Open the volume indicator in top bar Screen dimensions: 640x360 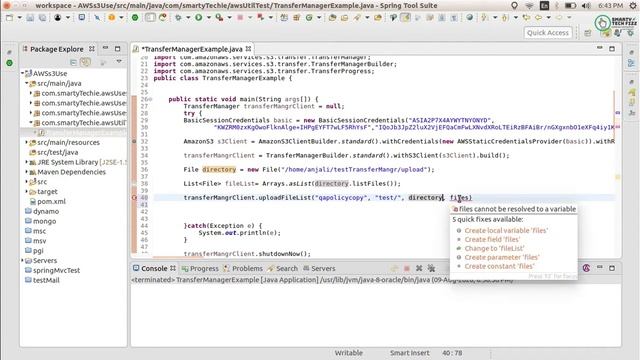pos(586,5)
